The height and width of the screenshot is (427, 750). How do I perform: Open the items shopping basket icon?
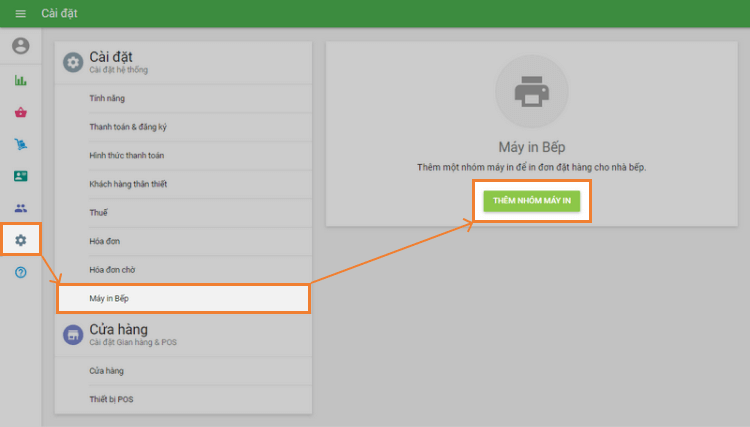(21, 112)
